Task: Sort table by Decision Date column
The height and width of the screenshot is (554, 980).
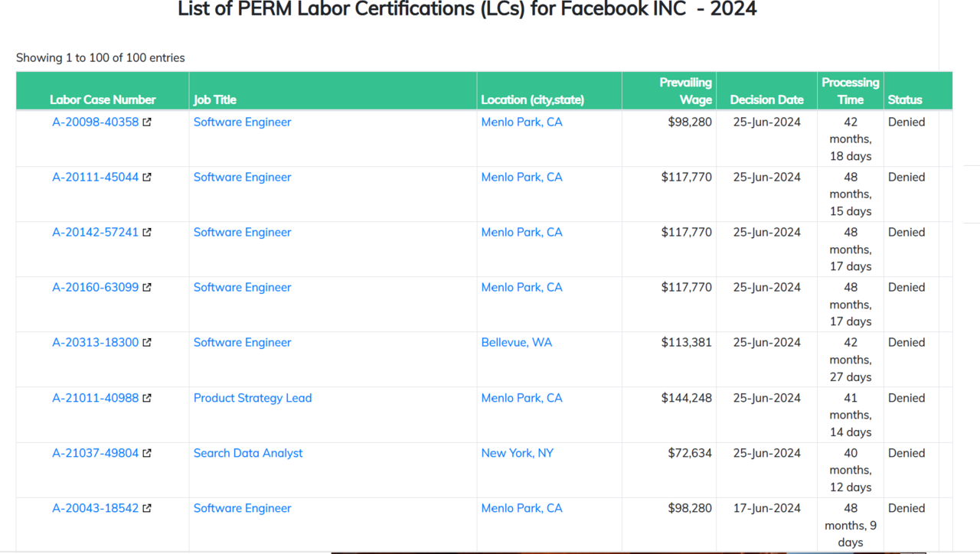Action: click(x=766, y=99)
